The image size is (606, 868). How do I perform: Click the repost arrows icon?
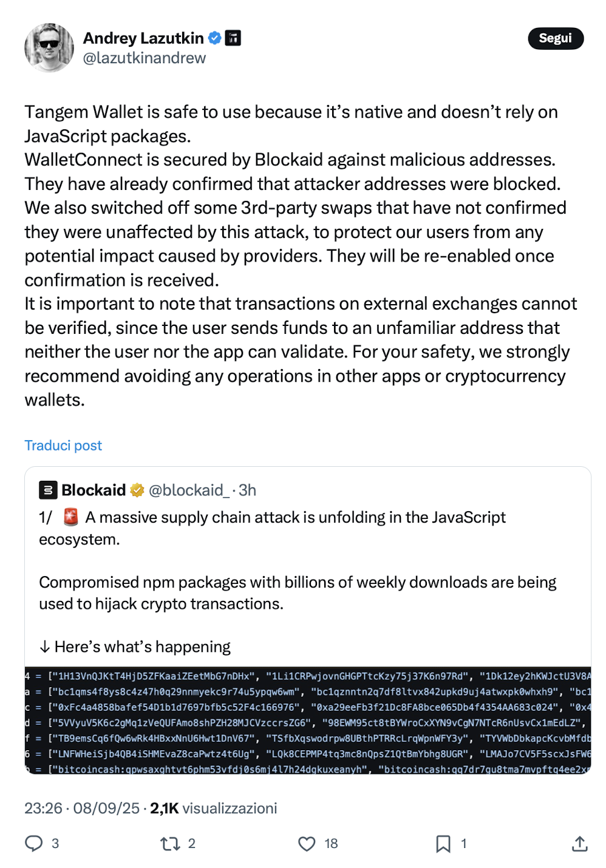(x=169, y=843)
